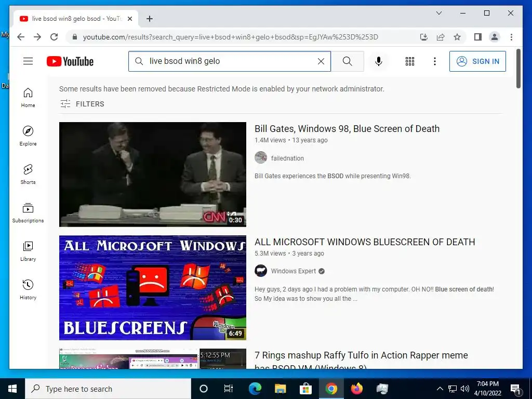Open the Windows Start menu
The width and height of the screenshot is (532, 399).
click(12, 389)
